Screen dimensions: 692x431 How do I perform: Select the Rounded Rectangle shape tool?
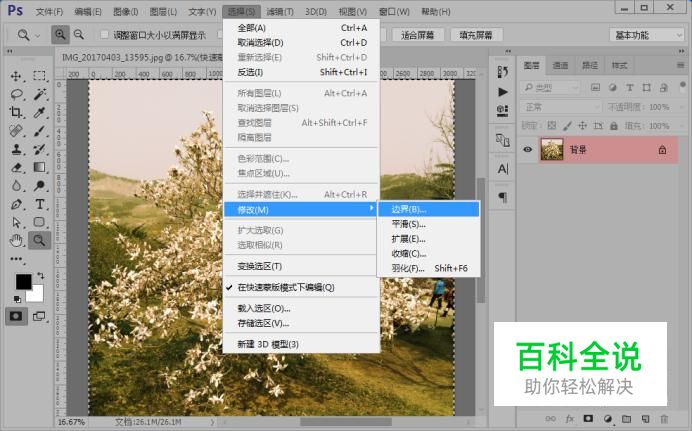tap(40, 222)
